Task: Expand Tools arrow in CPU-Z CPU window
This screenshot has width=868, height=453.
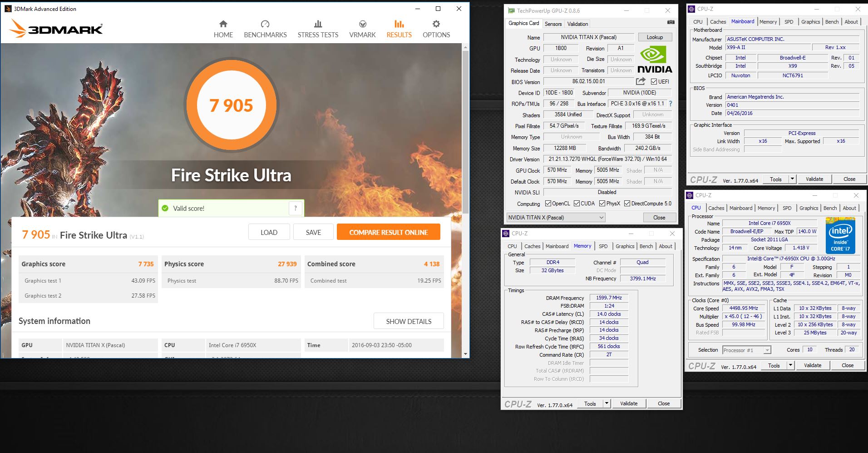Action: click(790, 365)
